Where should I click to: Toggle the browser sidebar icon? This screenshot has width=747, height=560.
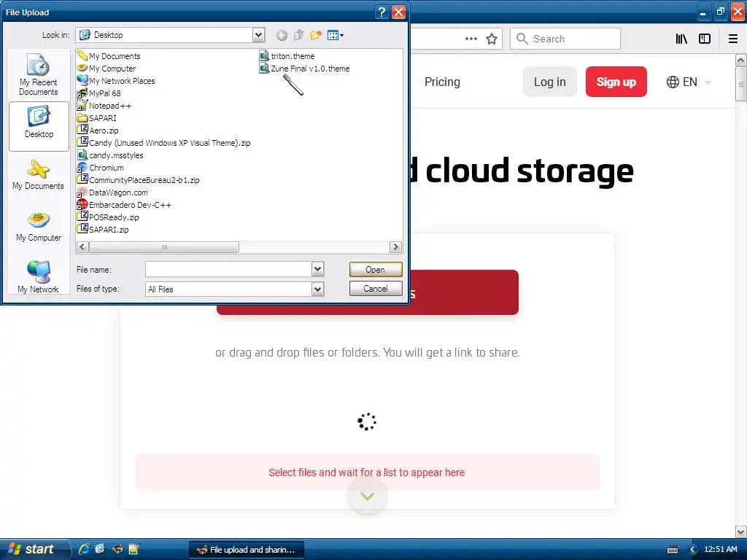coord(705,39)
